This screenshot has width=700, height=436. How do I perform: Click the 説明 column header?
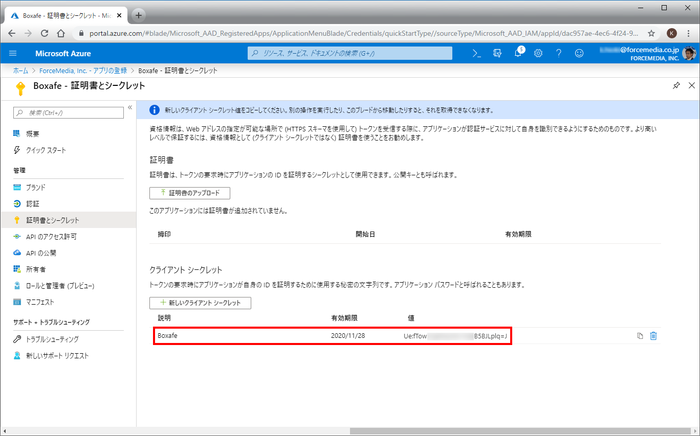164,318
